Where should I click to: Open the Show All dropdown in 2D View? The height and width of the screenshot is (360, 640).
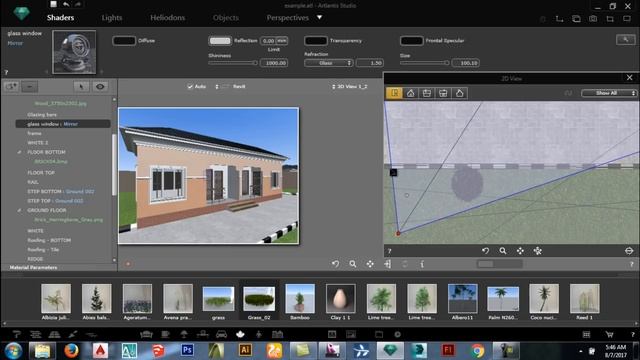[609, 93]
